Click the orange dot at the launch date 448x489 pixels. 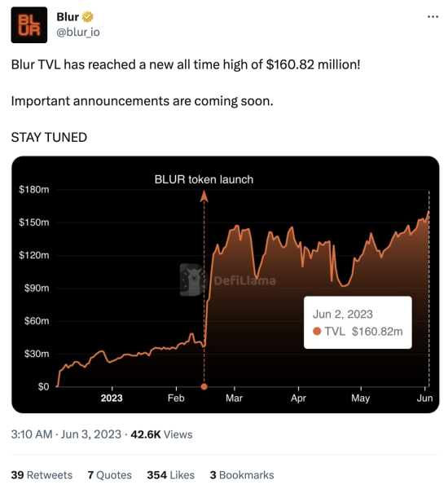(x=204, y=386)
